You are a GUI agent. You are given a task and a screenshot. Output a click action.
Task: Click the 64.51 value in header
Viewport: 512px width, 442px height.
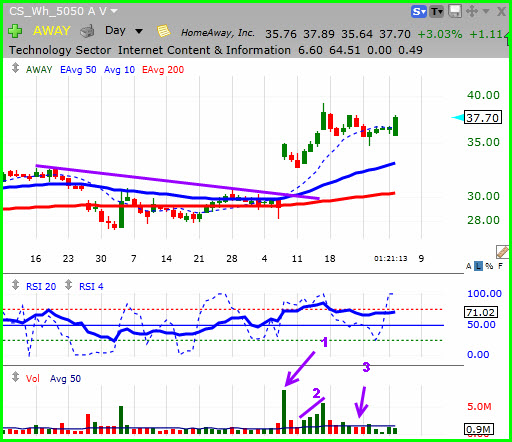coord(345,50)
